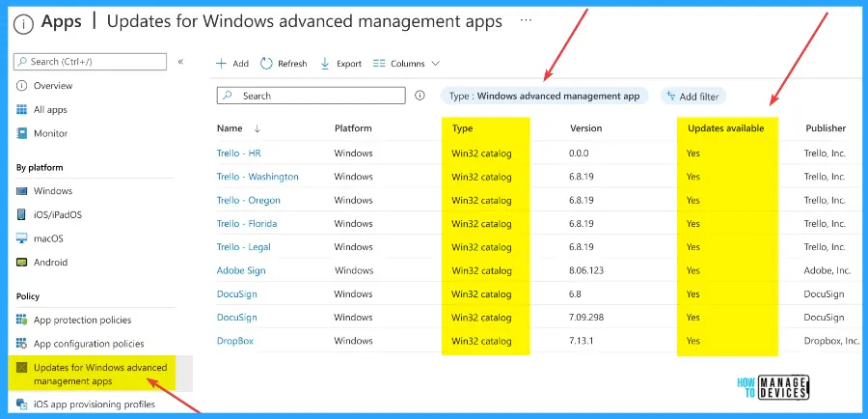
Task: Click the Add plus icon
Action: click(222, 63)
